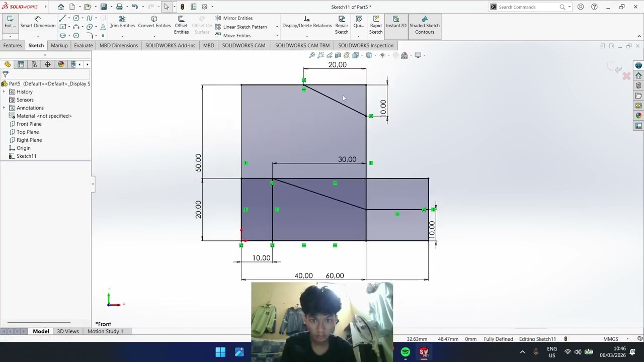This screenshot has height=362, width=644.
Task: Click the Offset Entities tool
Action: pos(181,25)
